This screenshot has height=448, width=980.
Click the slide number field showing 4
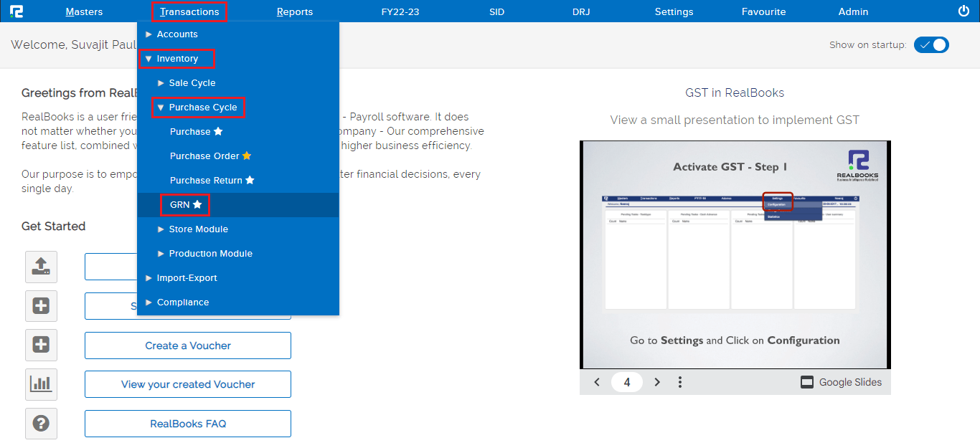pos(626,382)
